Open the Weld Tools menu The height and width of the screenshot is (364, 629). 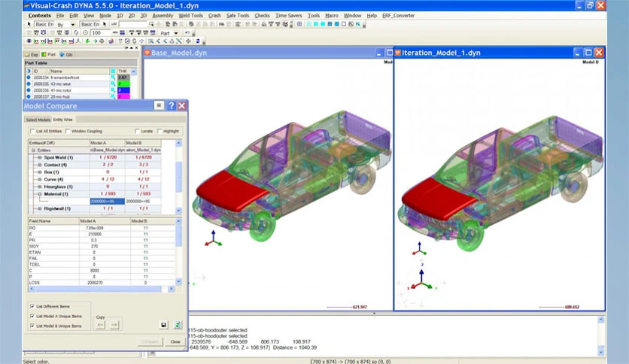pos(190,15)
